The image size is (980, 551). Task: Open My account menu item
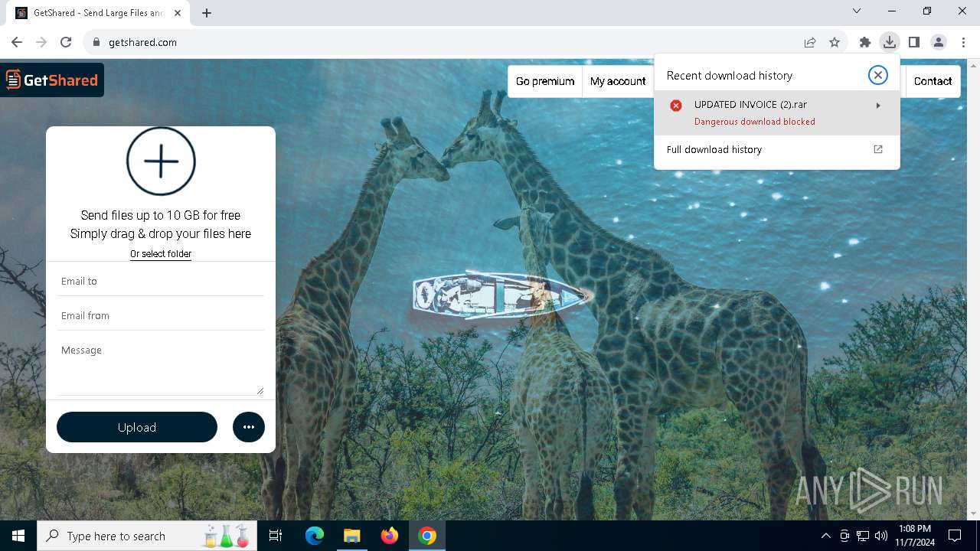coord(618,81)
